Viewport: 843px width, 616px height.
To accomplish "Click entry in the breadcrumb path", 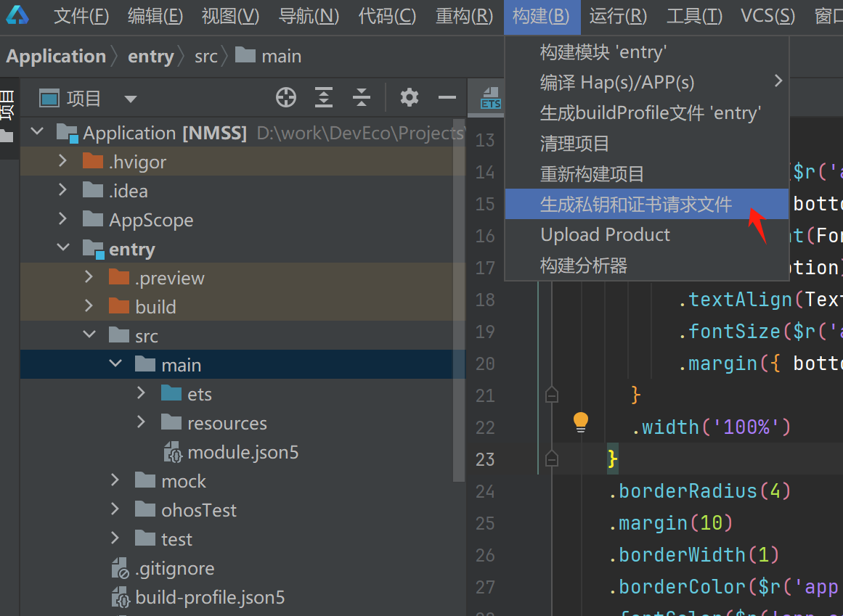I will point(150,57).
